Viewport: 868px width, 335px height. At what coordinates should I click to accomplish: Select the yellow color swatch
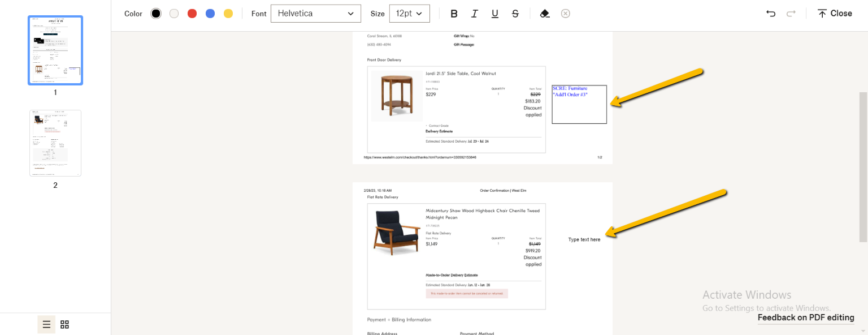click(x=228, y=14)
